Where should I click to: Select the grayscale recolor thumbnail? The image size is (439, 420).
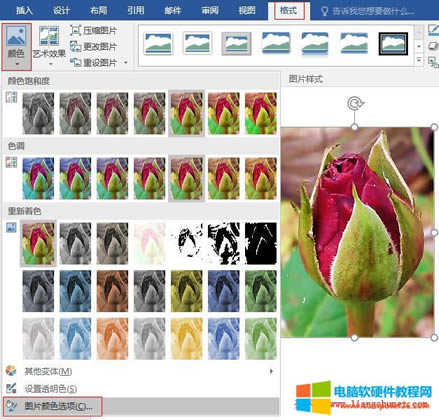pyautogui.click(x=75, y=243)
